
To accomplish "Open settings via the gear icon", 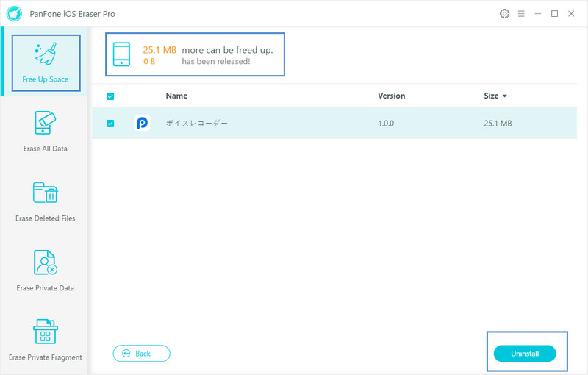I will (x=504, y=14).
